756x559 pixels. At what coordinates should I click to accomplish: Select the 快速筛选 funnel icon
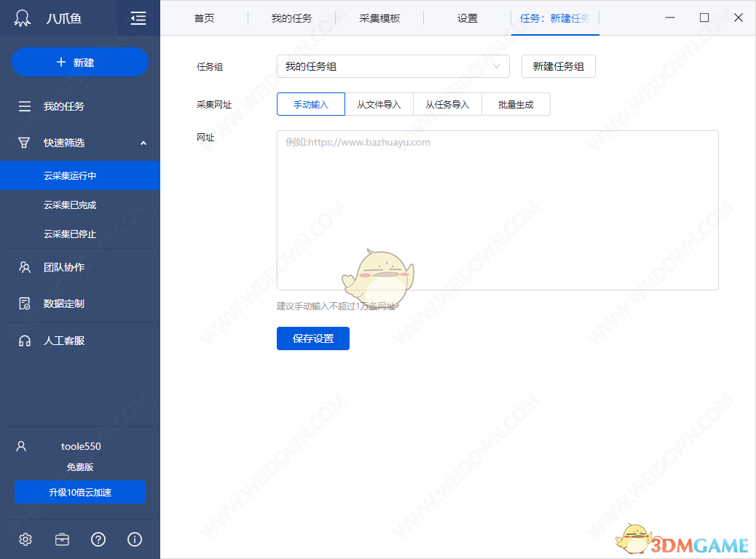[x=25, y=143]
